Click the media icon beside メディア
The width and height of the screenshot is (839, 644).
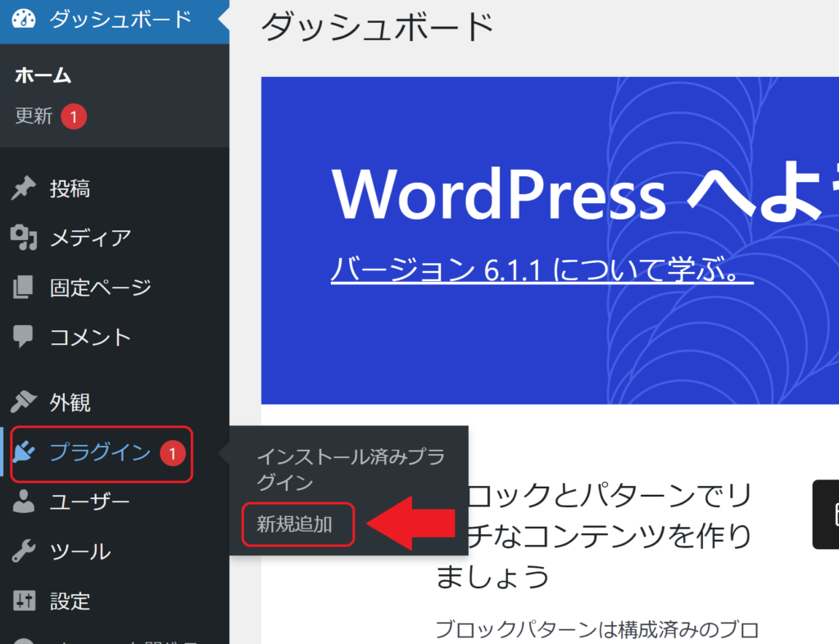coord(24,238)
